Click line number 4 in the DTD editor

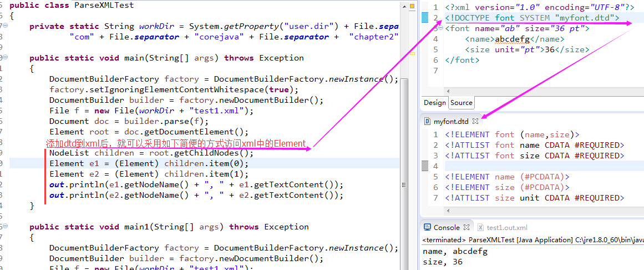[435, 166]
